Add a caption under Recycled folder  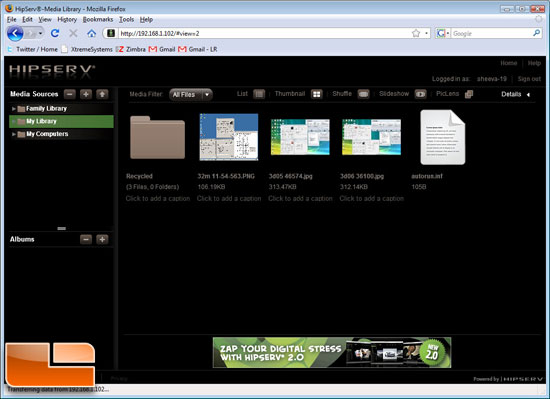tap(158, 198)
